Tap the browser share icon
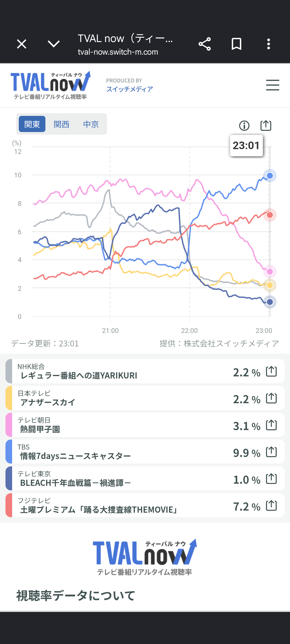 click(x=204, y=44)
